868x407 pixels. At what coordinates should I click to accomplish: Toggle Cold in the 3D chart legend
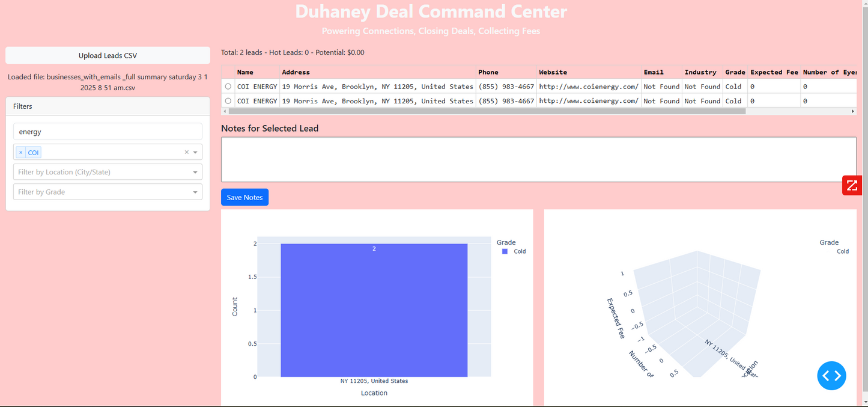(x=842, y=251)
